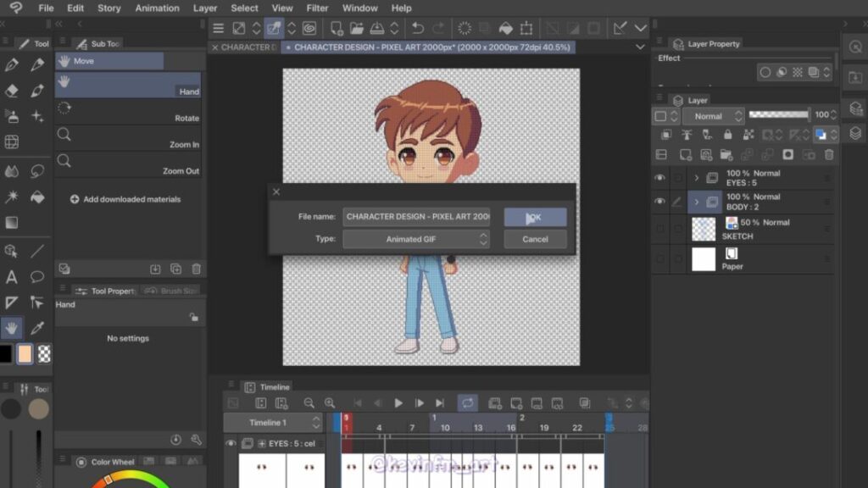Select the Eraser tool

click(x=12, y=91)
